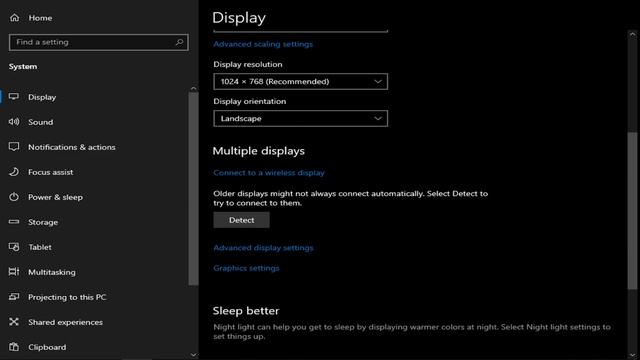Screen dimensions: 640x360
Task: Click the main page scroll down arrow
Action: (632, 355)
